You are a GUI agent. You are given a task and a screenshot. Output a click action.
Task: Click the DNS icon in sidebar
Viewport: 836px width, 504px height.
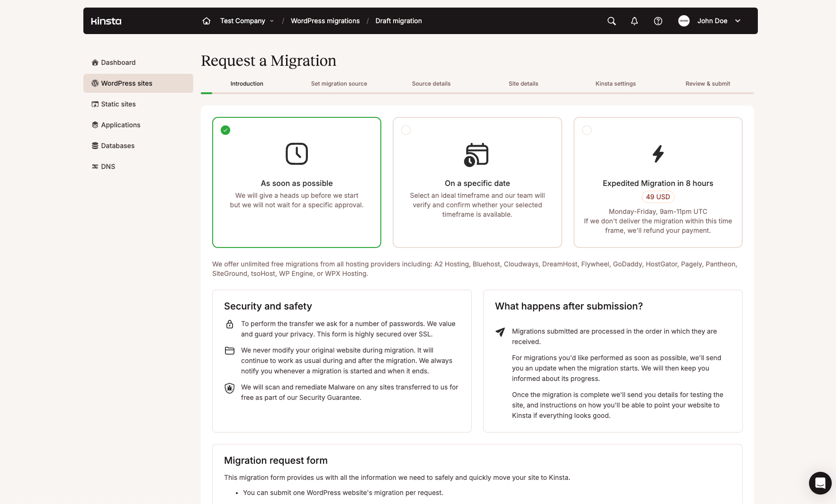[x=95, y=167]
